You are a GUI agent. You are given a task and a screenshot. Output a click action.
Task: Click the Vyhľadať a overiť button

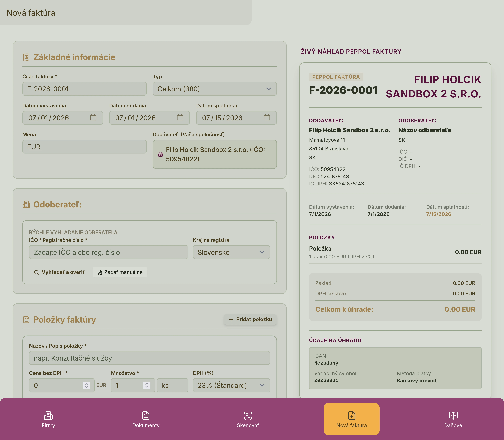pyautogui.click(x=59, y=272)
